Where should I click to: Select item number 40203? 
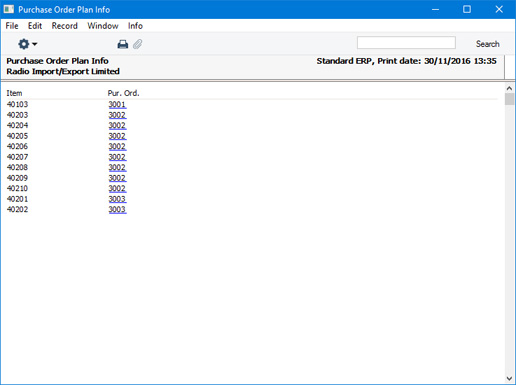tap(17, 115)
